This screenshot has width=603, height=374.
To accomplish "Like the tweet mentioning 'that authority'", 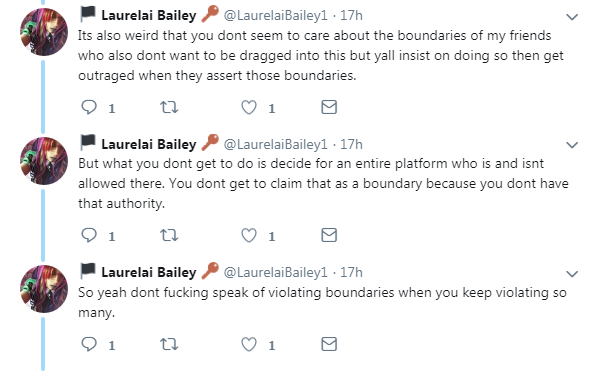I will [x=249, y=235].
